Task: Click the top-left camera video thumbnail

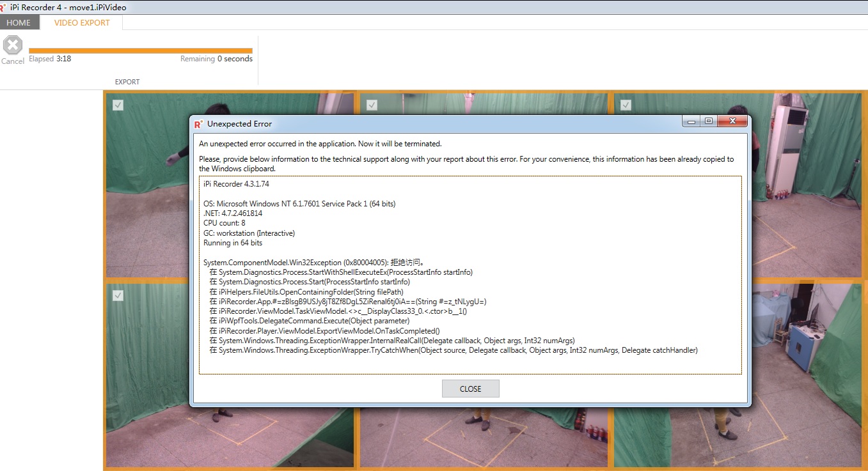Action: click(147, 185)
